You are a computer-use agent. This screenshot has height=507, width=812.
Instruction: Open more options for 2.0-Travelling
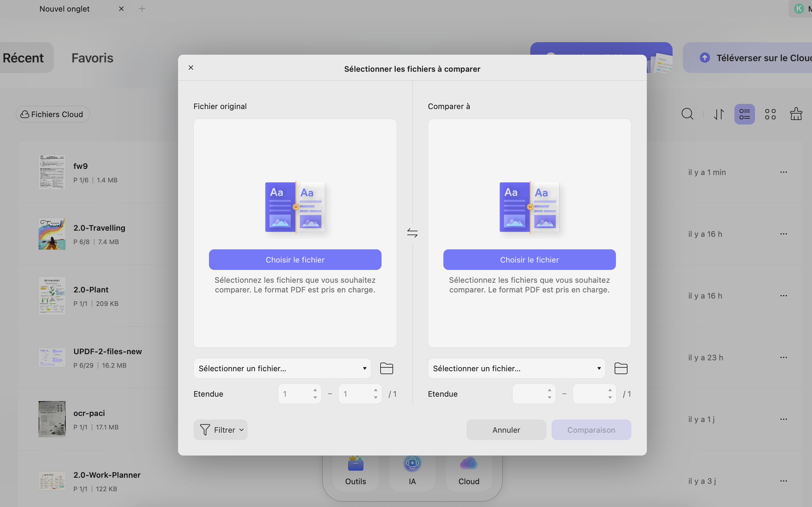coord(783,234)
